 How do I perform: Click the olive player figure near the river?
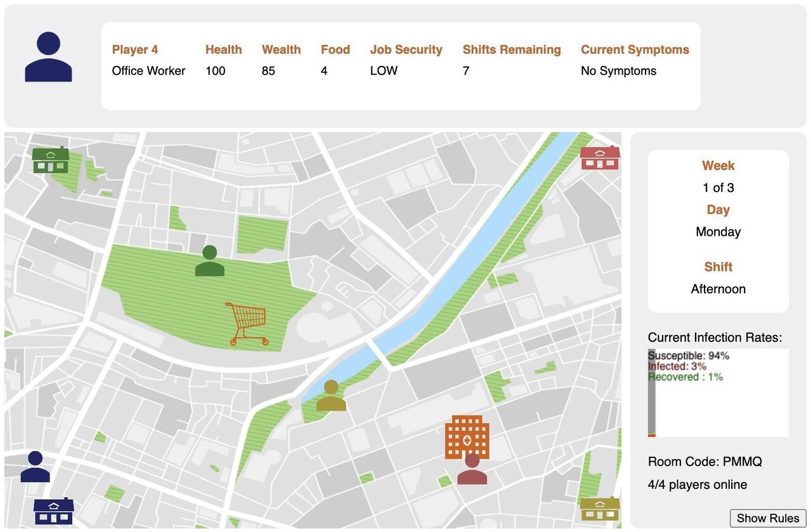coord(331,395)
